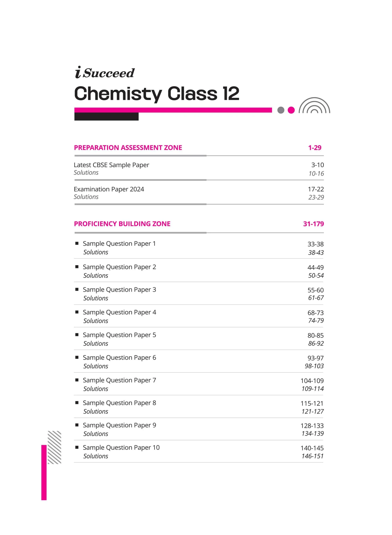The height and width of the screenshot is (535, 392).
Task: Click the bullet square before Sample Question Paper 10
Action: pyautogui.click(x=77, y=447)
